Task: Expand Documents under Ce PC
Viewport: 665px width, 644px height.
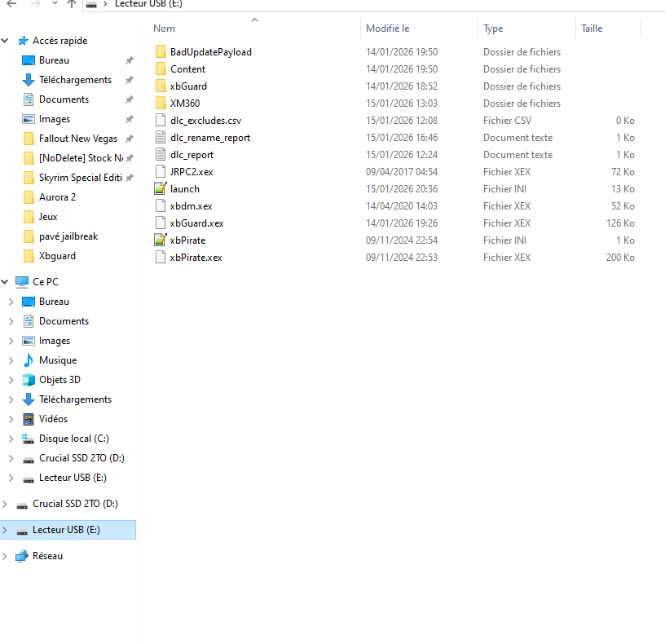Action: click(x=11, y=321)
